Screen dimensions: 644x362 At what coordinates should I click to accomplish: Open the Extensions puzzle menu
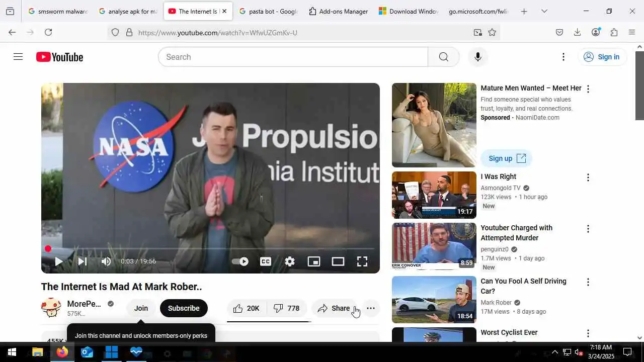tap(614, 32)
